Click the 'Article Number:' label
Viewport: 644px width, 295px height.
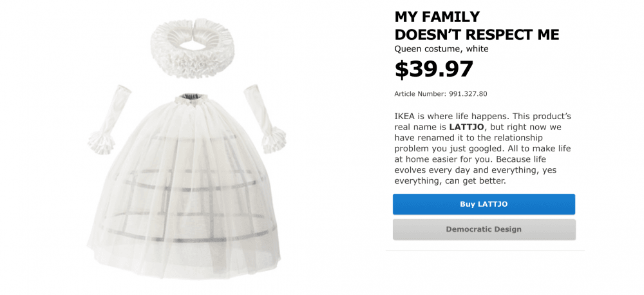pos(419,94)
